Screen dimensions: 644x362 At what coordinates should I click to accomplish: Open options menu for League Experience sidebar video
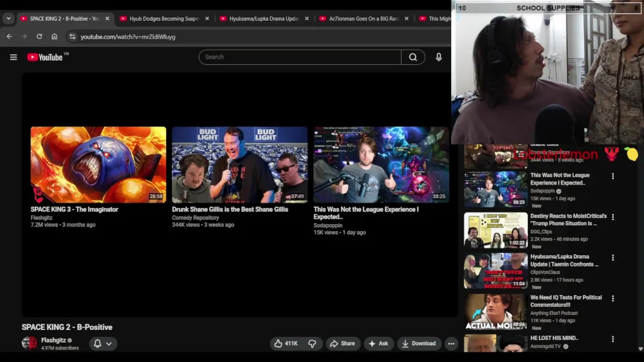(x=613, y=176)
